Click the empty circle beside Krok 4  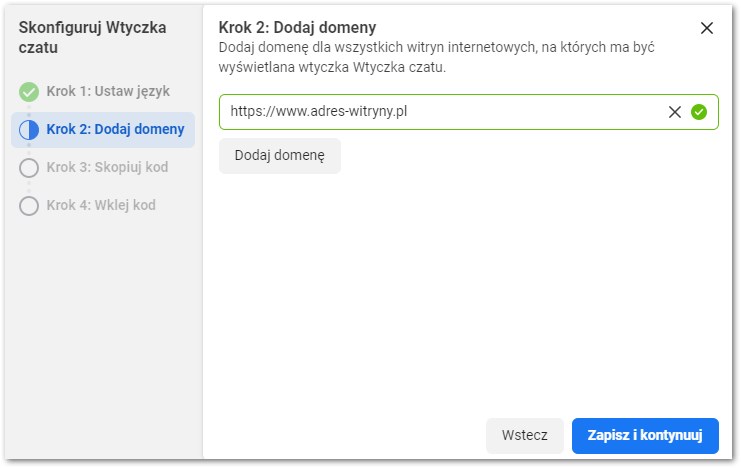coord(29,206)
